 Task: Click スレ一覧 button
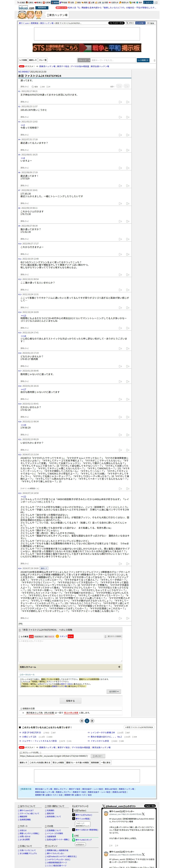pyautogui.click(x=43, y=60)
